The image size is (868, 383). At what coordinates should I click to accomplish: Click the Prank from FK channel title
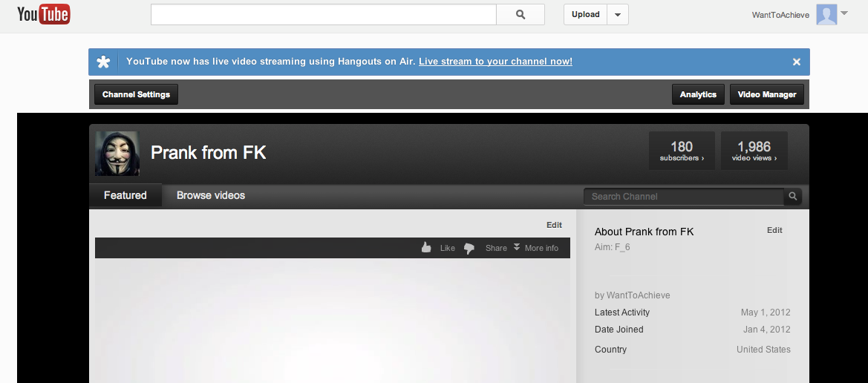click(208, 153)
